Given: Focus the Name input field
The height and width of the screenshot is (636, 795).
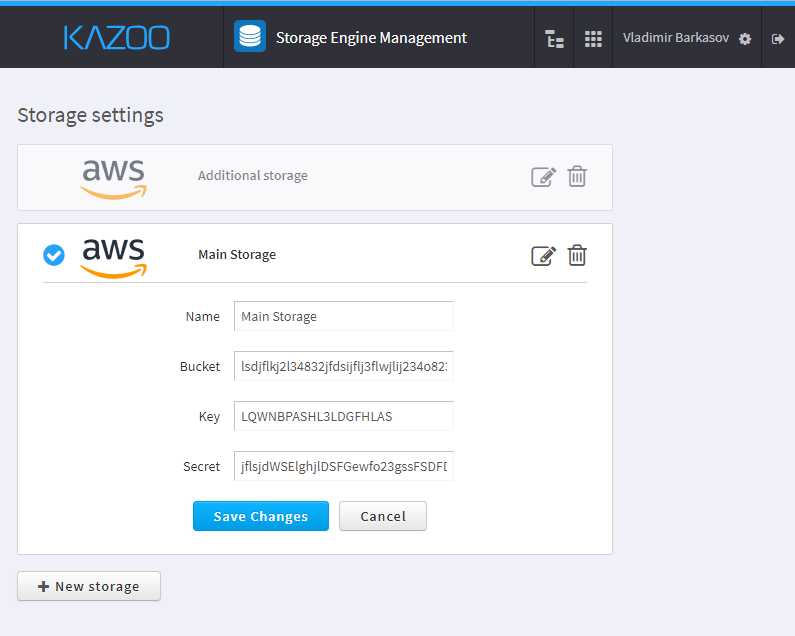Looking at the screenshot, I should (343, 316).
